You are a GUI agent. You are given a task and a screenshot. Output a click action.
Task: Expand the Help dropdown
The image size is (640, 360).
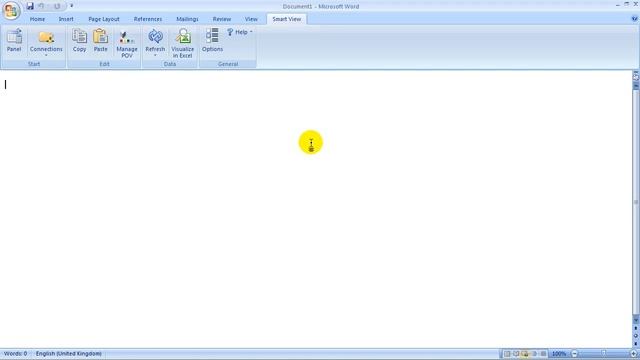[240, 32]
